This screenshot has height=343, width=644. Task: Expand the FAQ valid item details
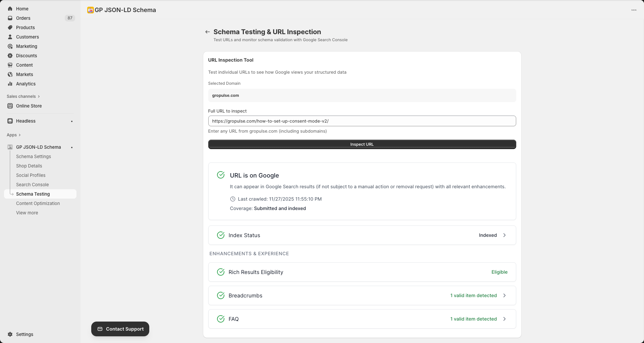click(504, 319)
